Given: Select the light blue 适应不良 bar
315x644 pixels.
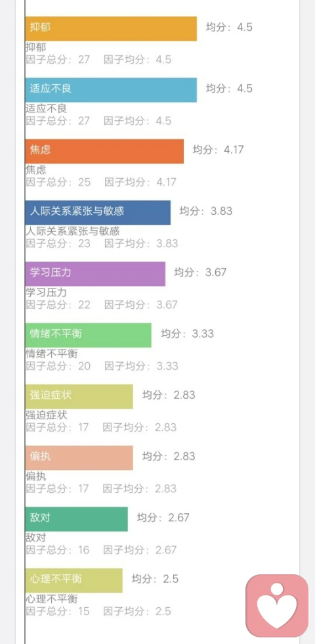Looking at the screenshot, I should pos(111,90).
